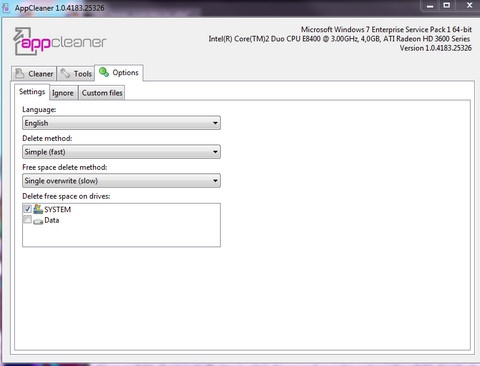Click the Intel Core2 Duo CPU info line
Viewport: 480px width, 366px height.
pos(339,39)
